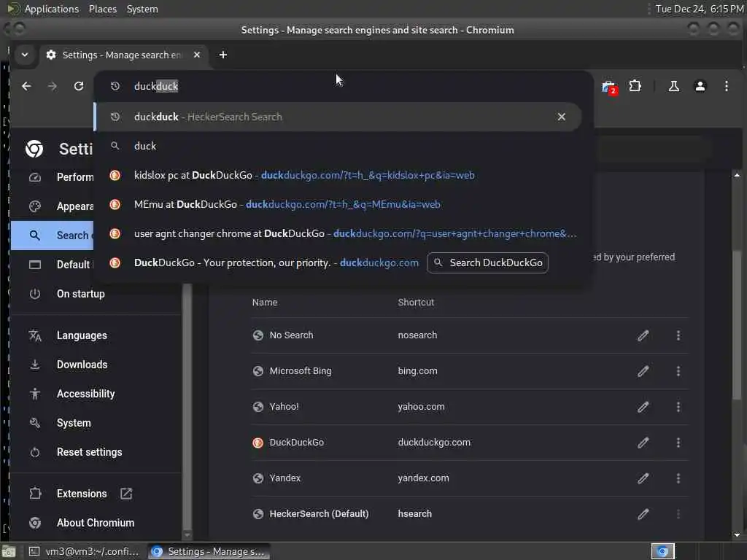Screen dimensions: 747x560
Task: Edit the DuckDuckGo engine entry
Action: coord(643,443)
